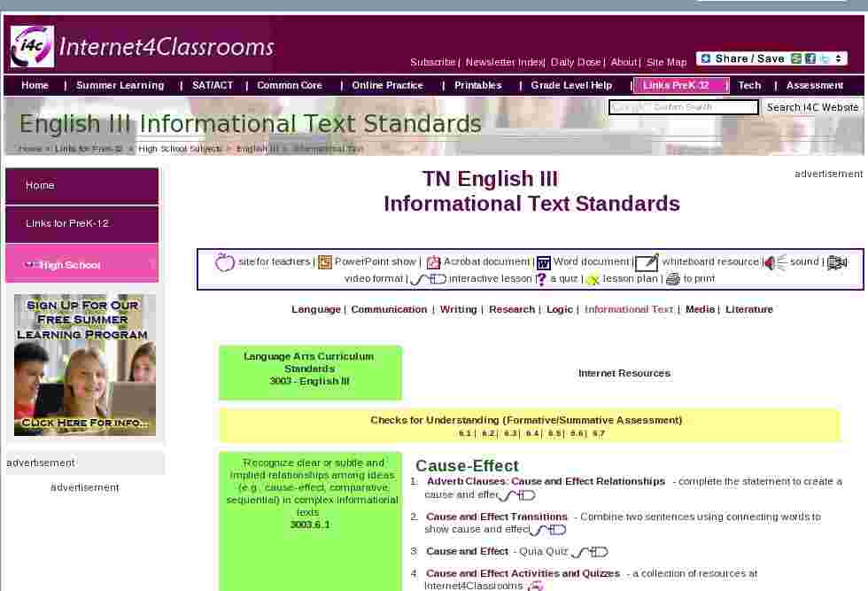Viewport: 868px width, 591px height.
Task: Open Cause and Effect Transitions link
Action: point(497,517)
